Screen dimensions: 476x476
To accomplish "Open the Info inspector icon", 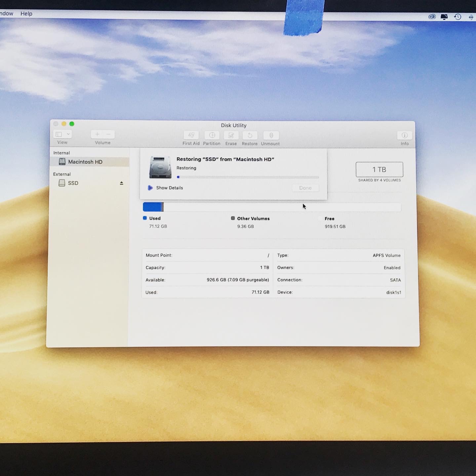I will [x=404, y=135].
